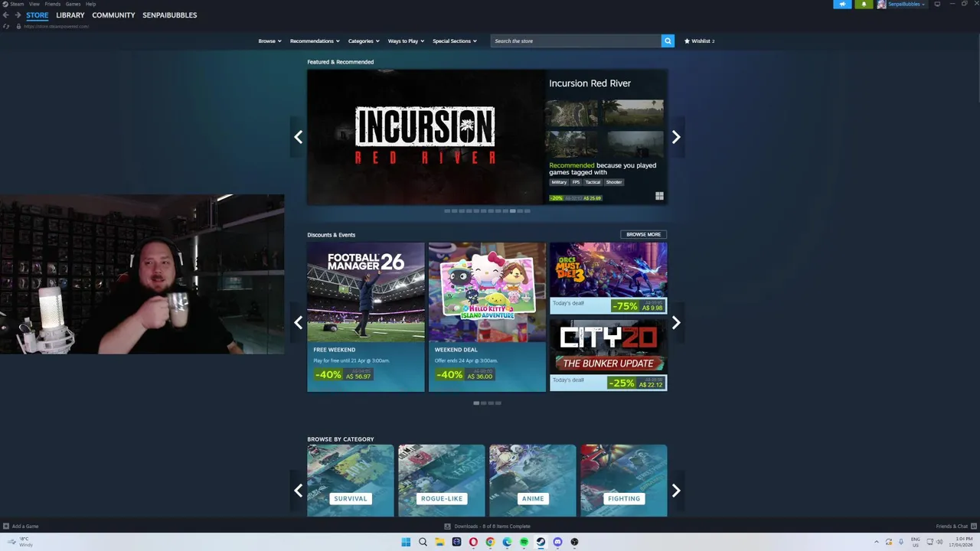Open Discord from the taskbar
980x551 pixels.
(x=557, y=542)
